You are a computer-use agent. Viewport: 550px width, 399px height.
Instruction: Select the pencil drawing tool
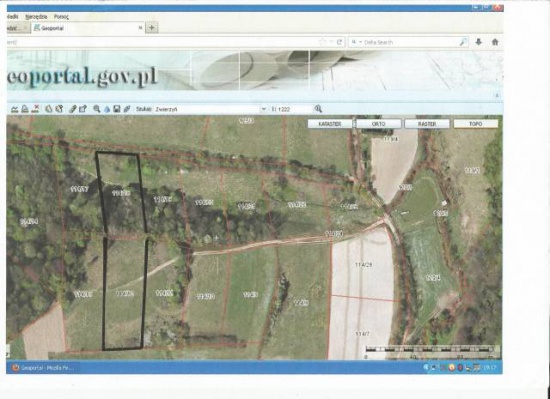[x=73, y=109]
